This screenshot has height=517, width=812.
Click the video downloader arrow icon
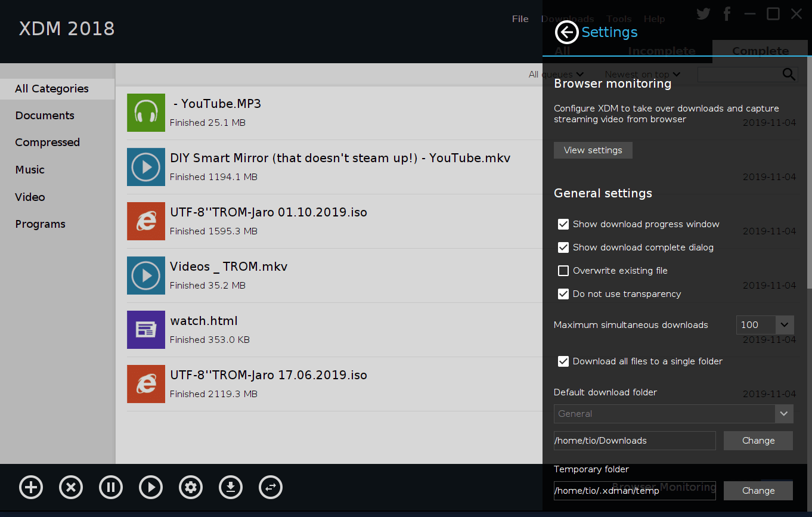[x=231, y=487]
